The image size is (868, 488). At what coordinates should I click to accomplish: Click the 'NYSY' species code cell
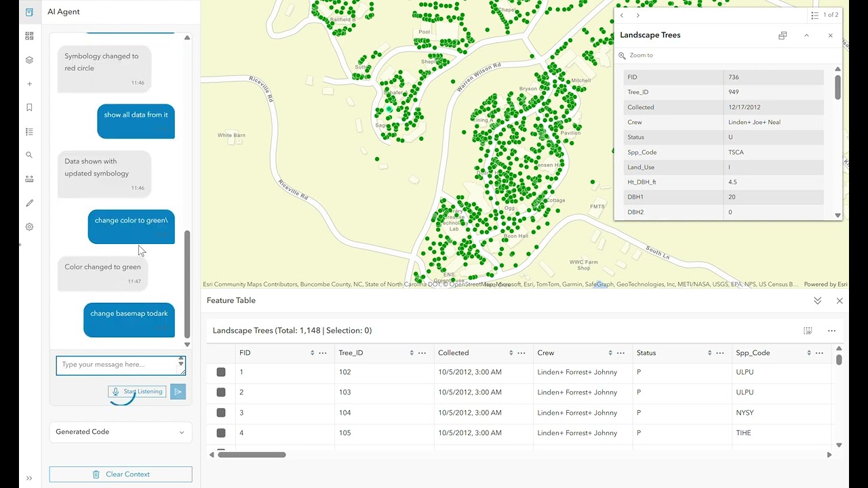point(745,413)
